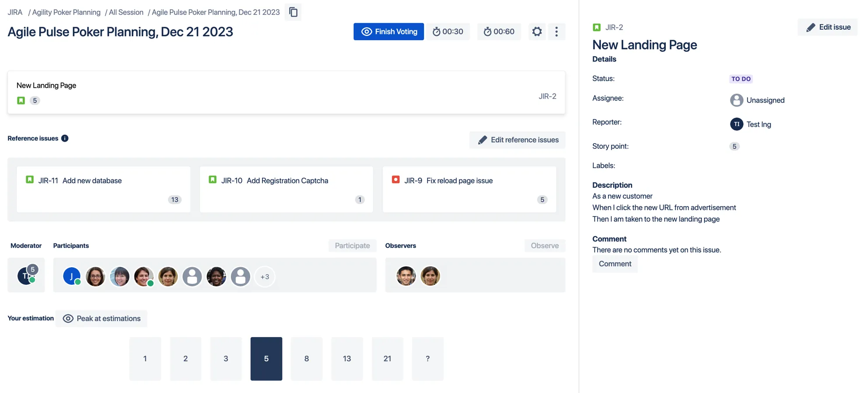Click the Story point value 5 in details
This screenshot has width=868, height=393.
coord(734,146)
